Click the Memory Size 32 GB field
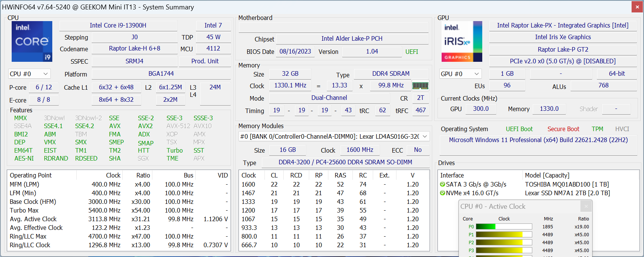 coord(290,74)
